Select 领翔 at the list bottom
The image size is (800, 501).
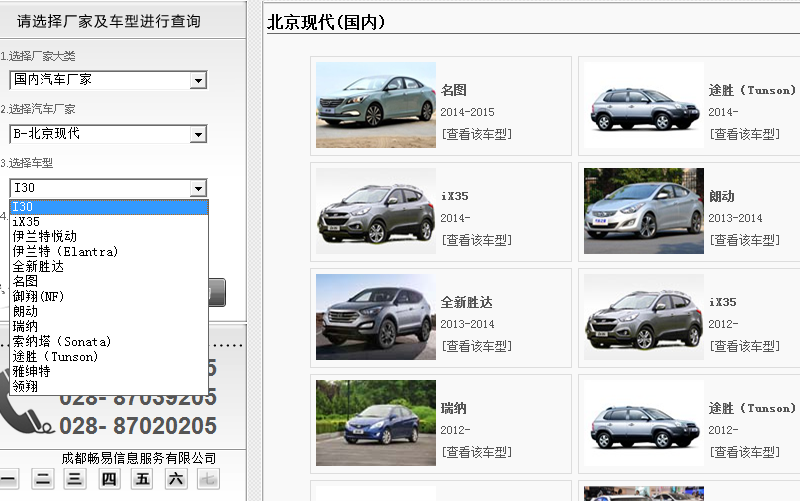(109, 386)
